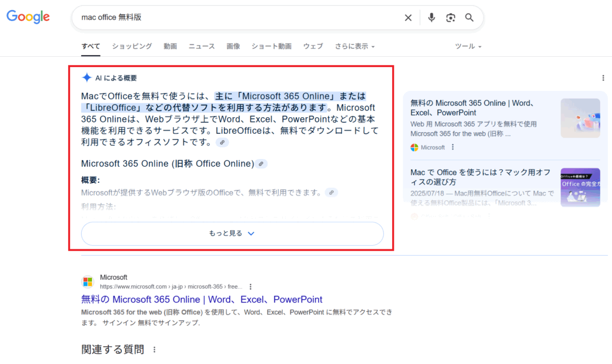Viewport: 612px width, 364px height.
Task: Open the microsoft.com result URL breadcrumb
Action: (x=171, y=287)
